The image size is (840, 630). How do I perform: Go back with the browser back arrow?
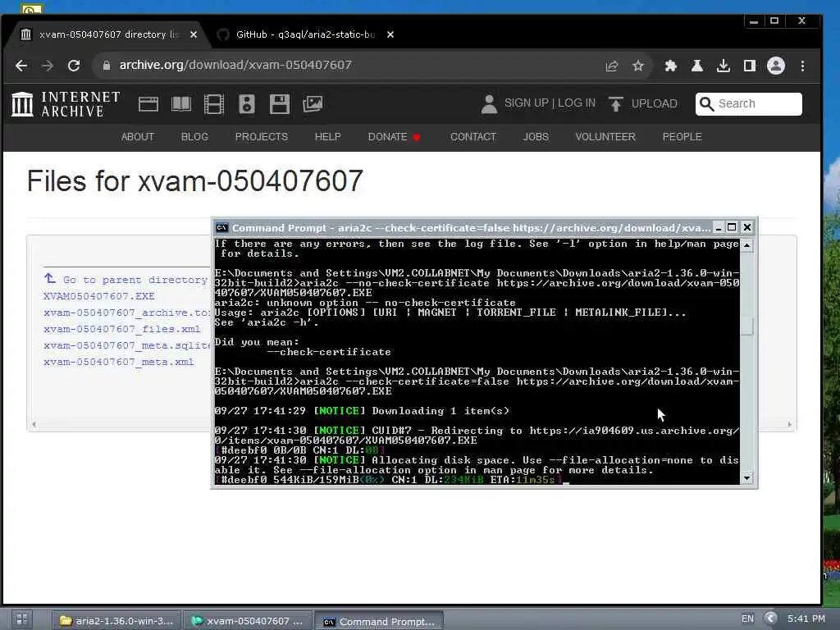click(x=21, y=66)
